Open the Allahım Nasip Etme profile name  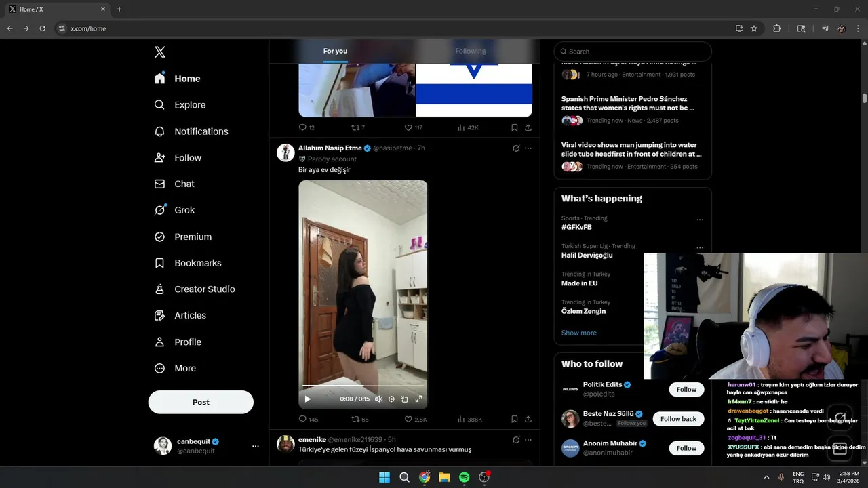click(x=330, y=148)
